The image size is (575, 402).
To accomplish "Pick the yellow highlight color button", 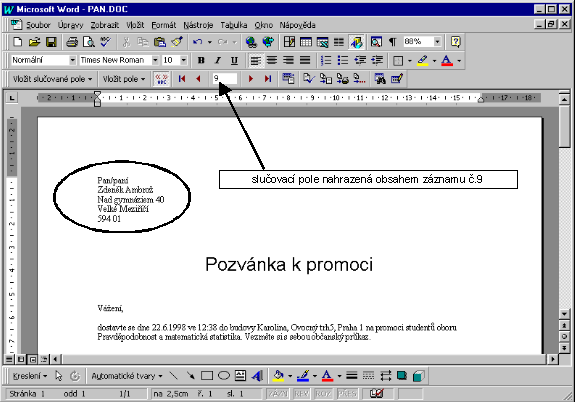I will click(x=422, y=61).
